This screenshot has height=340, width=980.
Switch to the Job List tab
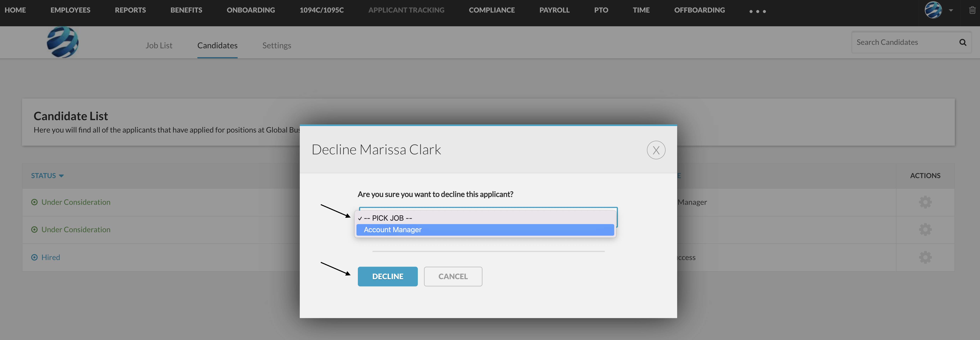click(159, 46)
